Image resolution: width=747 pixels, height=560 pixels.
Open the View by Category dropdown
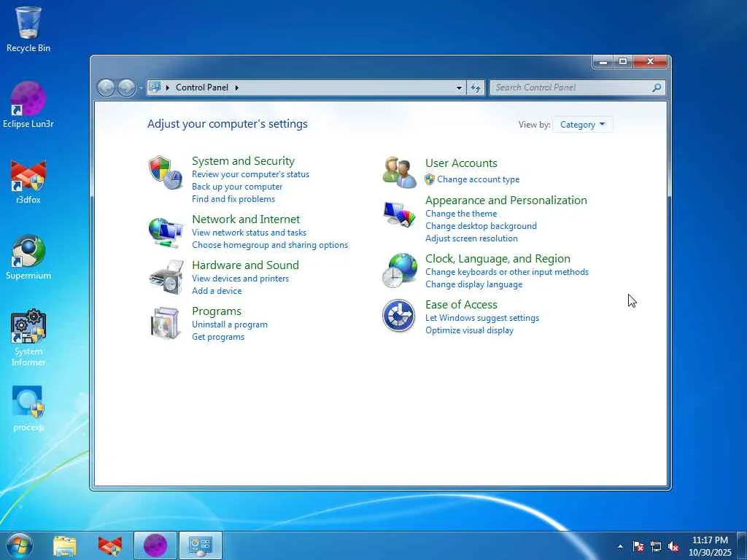tap(583, 125)
